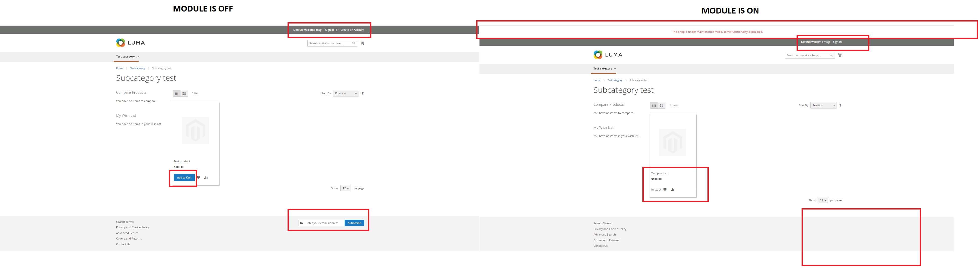980x279 pixels.
Task: Click compare chart icon beside In stock label
Action: point(673,190)
